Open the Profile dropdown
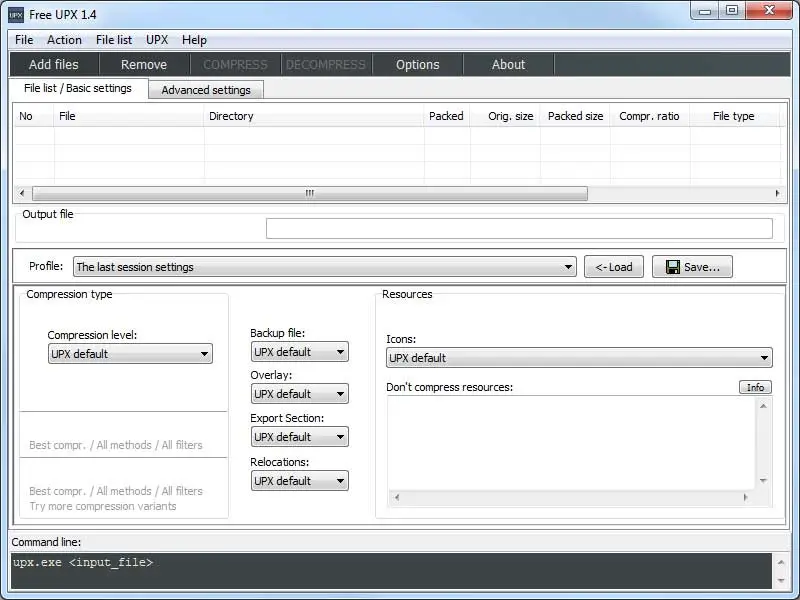This screenshot has width=800, height=600. [324, 267]
